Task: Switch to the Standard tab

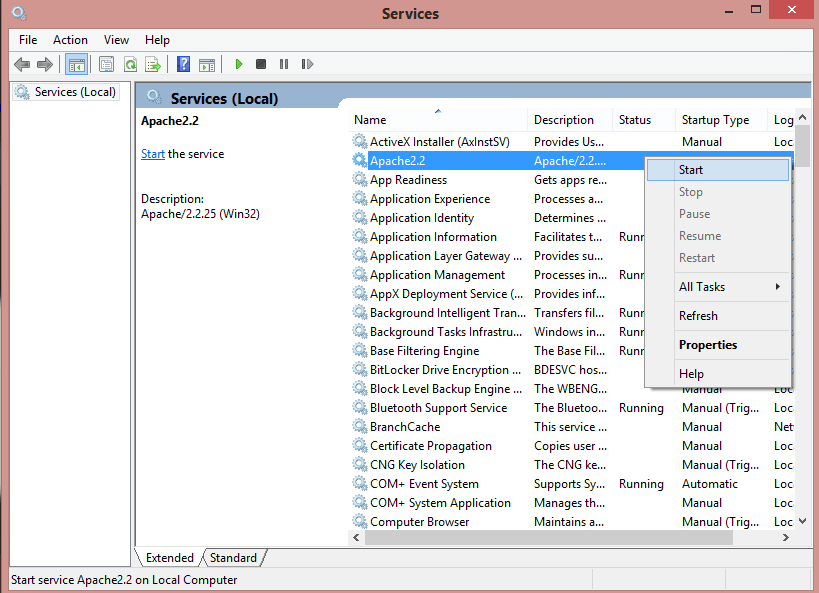Action: pyautogui.click(x=232, y=557)
